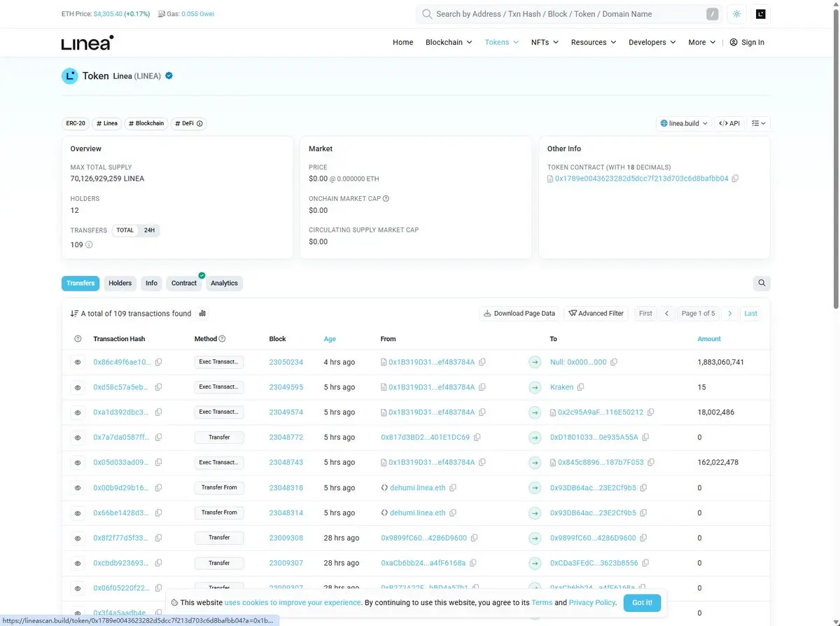Switch to the Holders tab

coord(120,284)
